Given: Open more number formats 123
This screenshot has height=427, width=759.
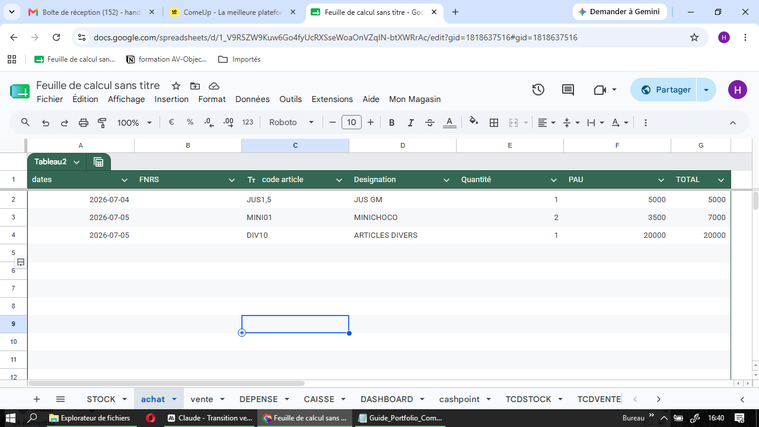Looking at the screenshot, I should pos(247,122).
